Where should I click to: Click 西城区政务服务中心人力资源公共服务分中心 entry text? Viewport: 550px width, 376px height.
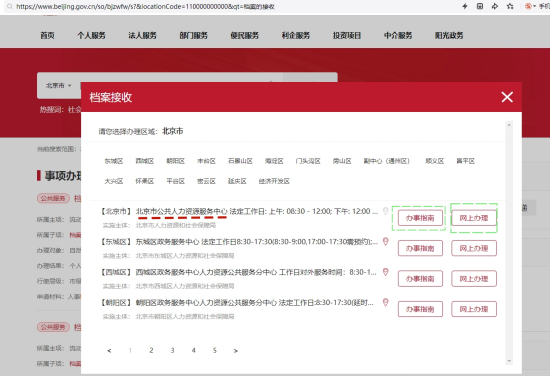pyautogui.click(x=206, y=272)
